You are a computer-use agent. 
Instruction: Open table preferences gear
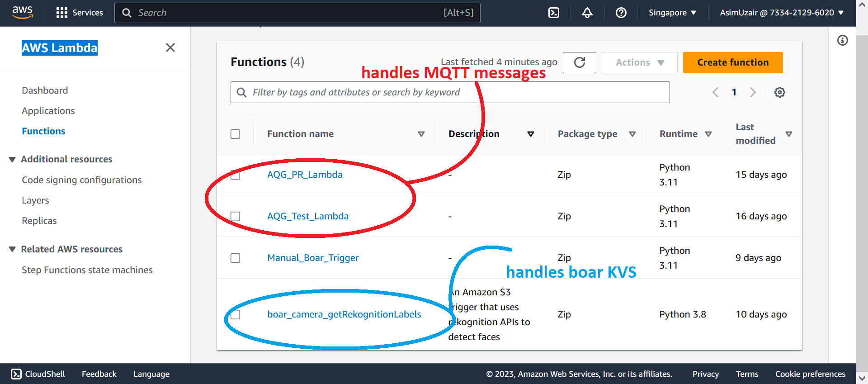pos(780,92)
